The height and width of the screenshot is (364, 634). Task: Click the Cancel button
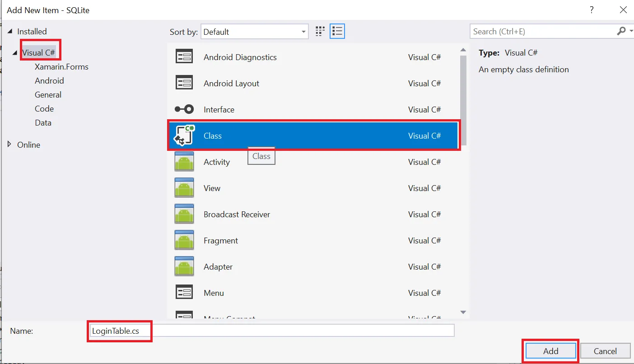coord(605,351)
